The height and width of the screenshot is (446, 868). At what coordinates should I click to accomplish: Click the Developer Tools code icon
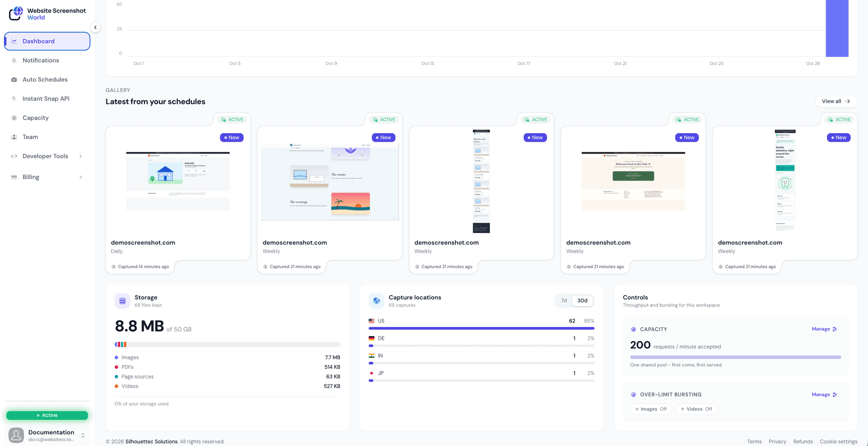[x=14, y=156]
